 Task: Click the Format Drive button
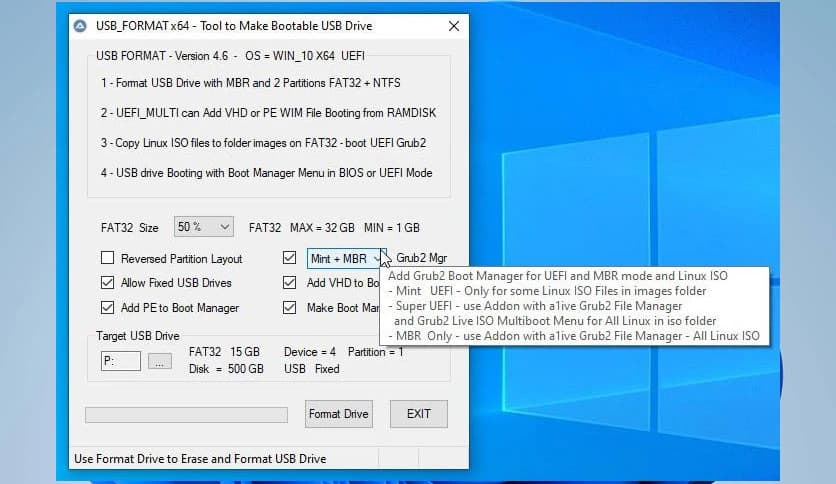point(339,414)
